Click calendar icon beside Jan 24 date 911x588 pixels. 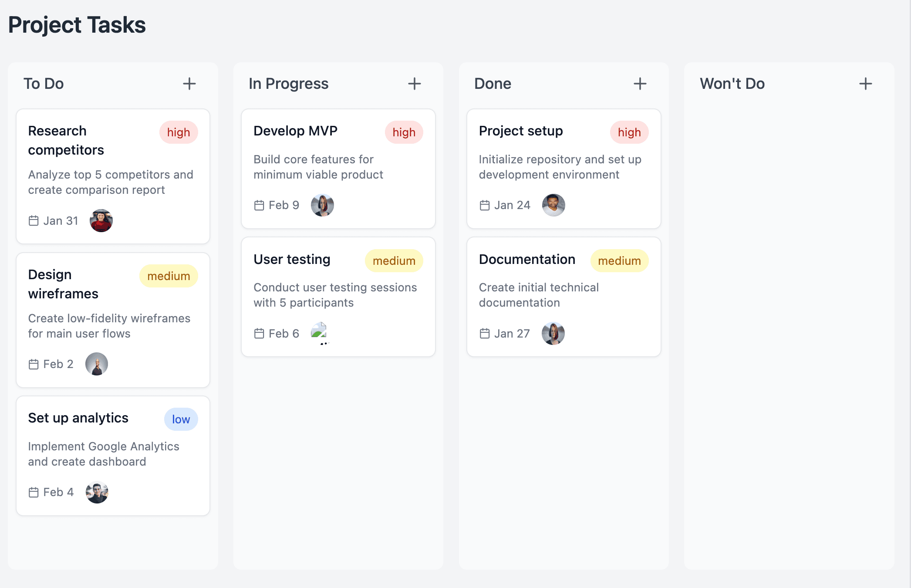[x=485, y=205]
